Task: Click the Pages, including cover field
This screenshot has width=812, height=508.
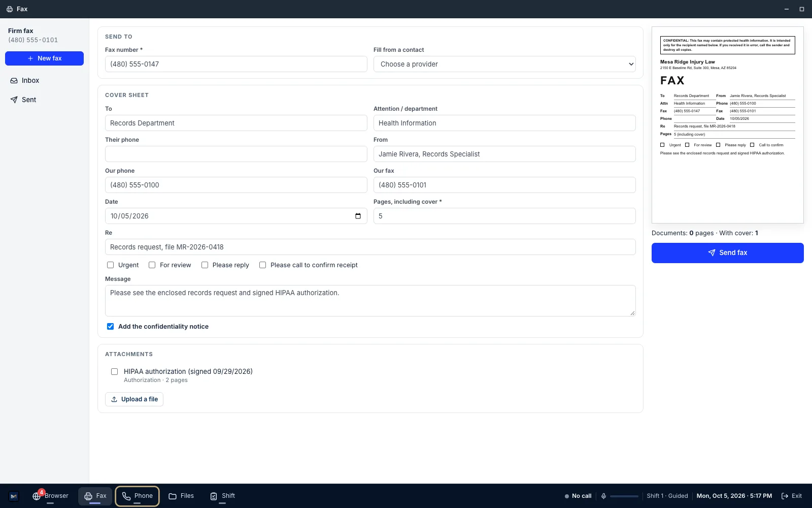Action: (x=504, y=216)
